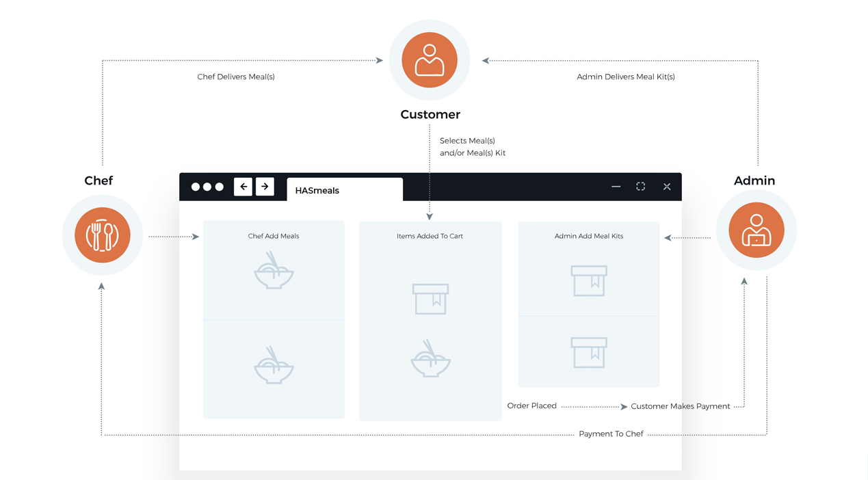Click the upper meal kit box under Admin Add Meal Kits
The width and height of the screenshot is (868, 480).
coord(589,280)
